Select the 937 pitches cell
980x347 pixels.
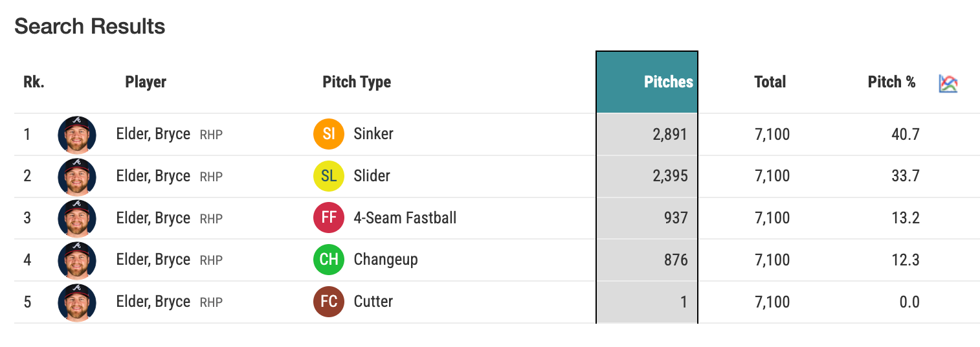click(647, 218)
